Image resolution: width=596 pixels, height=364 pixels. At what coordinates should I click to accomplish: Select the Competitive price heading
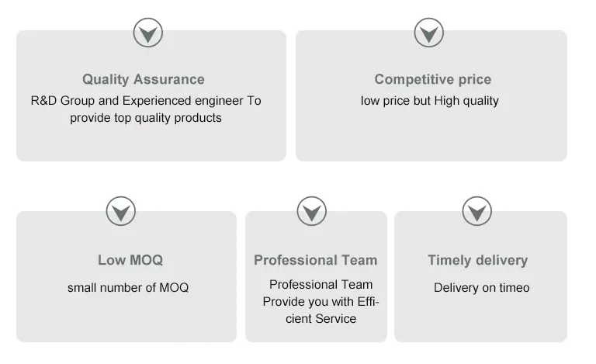432,79
